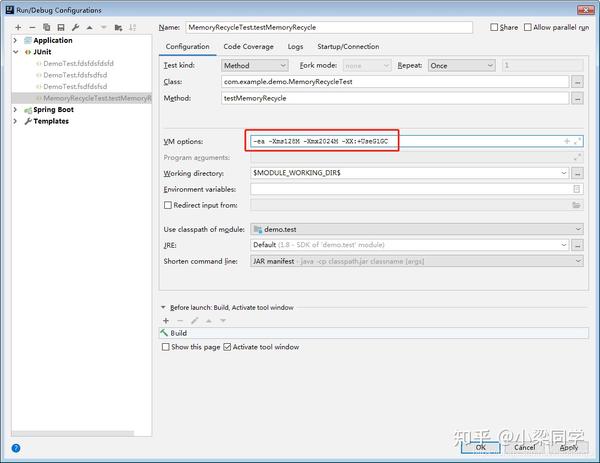Remove selected configuration with minus icon
The width and height of the screenshot is (600, 463).
click(x=32, y=28)
